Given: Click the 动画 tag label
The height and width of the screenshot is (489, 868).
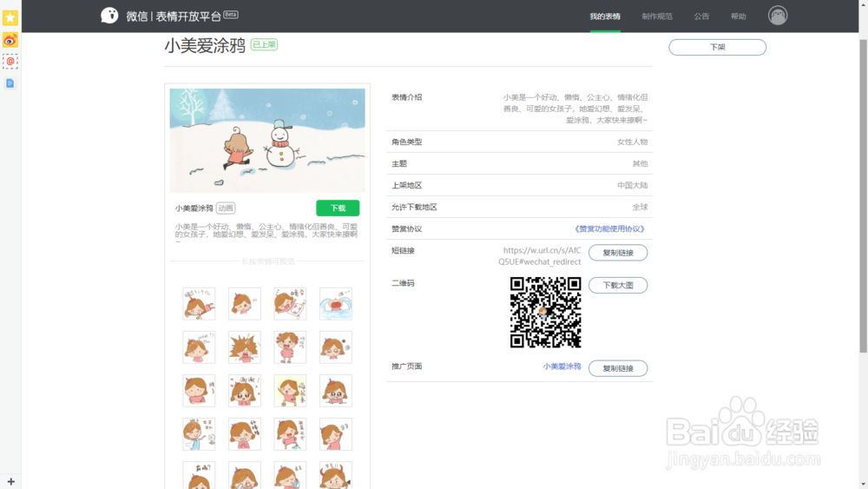Looking at the screenshot, I should click(226, 208).
